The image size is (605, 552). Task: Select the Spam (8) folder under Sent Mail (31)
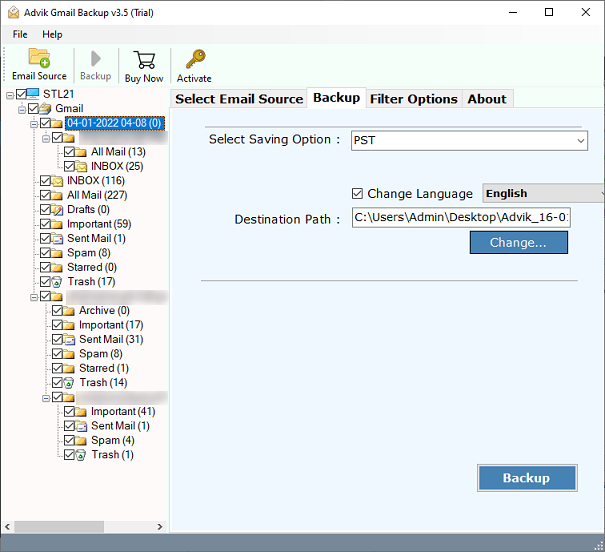[x=101, y=354]
